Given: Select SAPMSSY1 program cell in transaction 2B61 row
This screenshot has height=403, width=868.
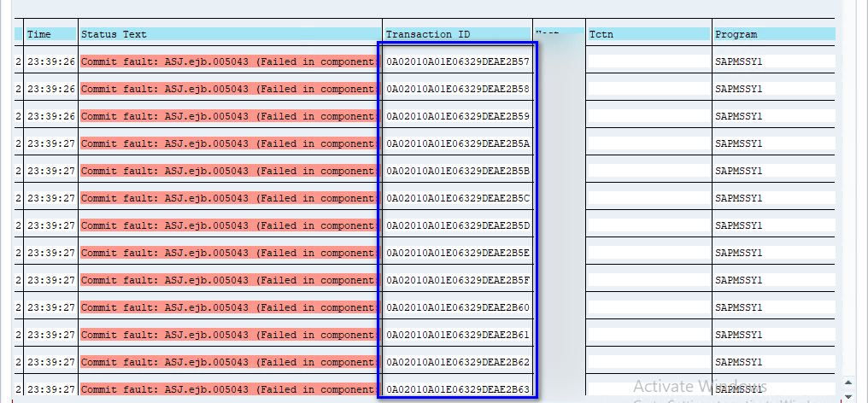Looking at the screenshot, I should (738, 335).
